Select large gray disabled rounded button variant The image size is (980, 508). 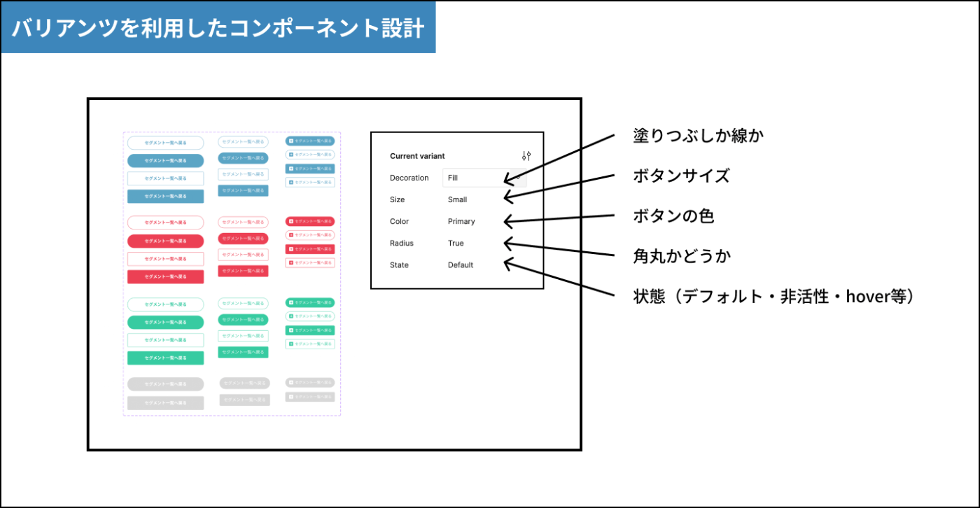pos(165,384)
